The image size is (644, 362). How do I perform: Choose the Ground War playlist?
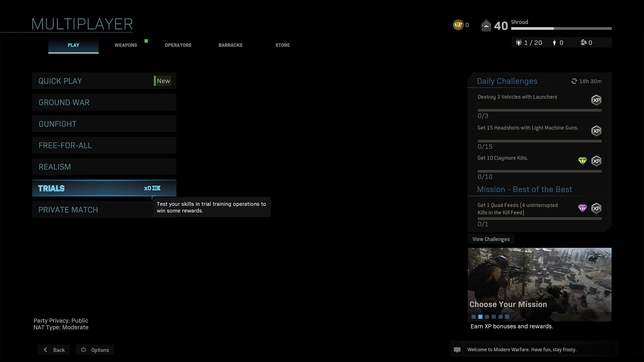[104, 103]
